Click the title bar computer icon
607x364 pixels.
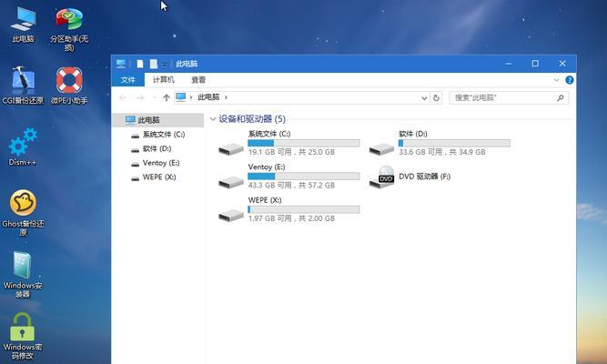121,64
